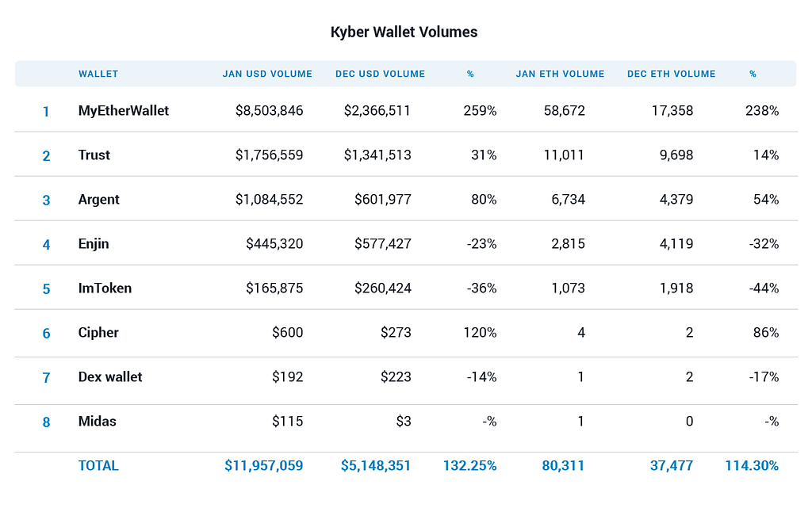Select the -23% cell
Viewport: 812px width, 508px height.
pos(481,243)
